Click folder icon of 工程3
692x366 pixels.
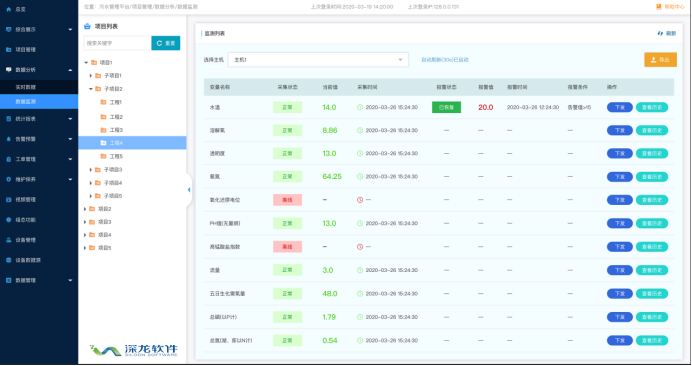pos(103,130)
